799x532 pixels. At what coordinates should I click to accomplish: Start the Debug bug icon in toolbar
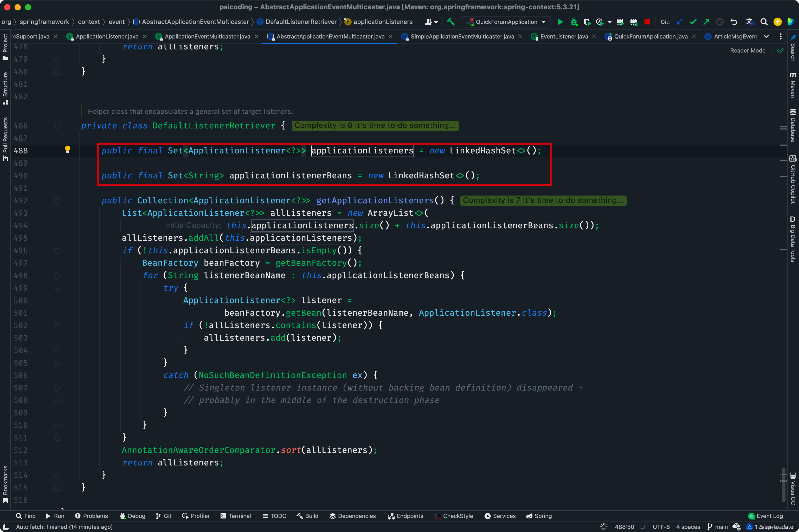point(574,22)
